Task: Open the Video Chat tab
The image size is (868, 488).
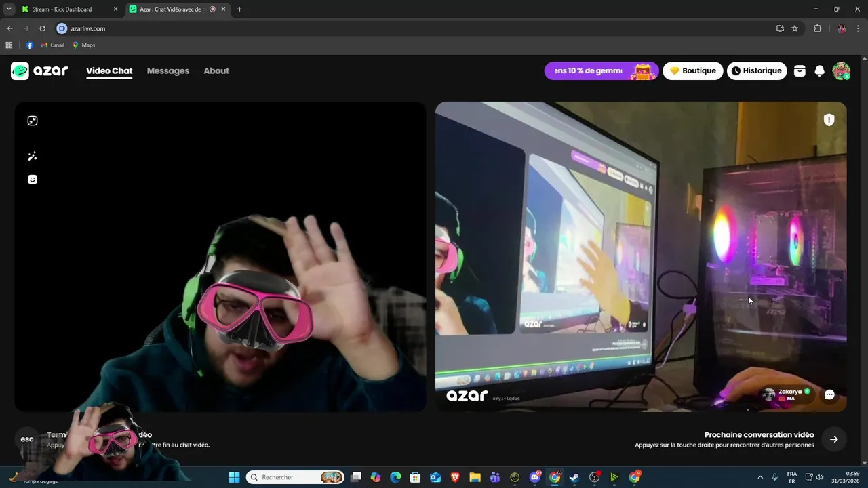Action: (109, 70)
